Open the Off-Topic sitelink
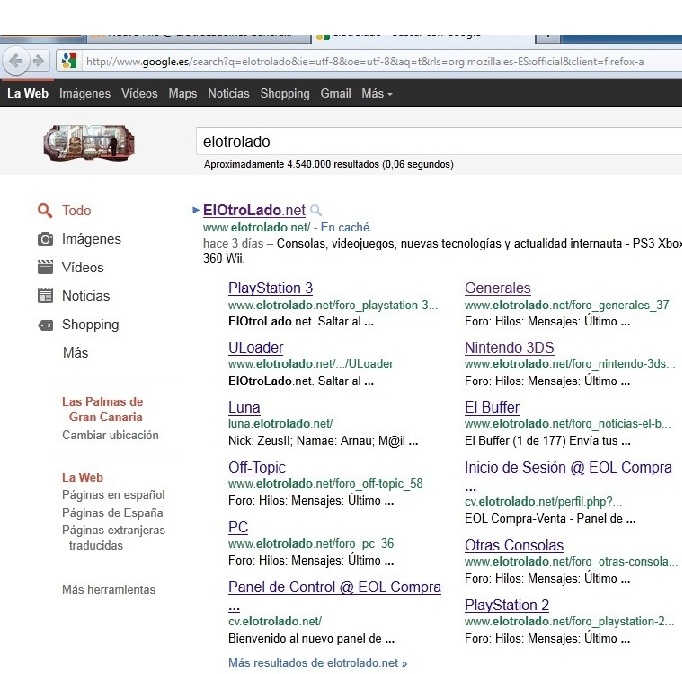The width and height of the screenshot is (682, 674). tap(257, 467)
